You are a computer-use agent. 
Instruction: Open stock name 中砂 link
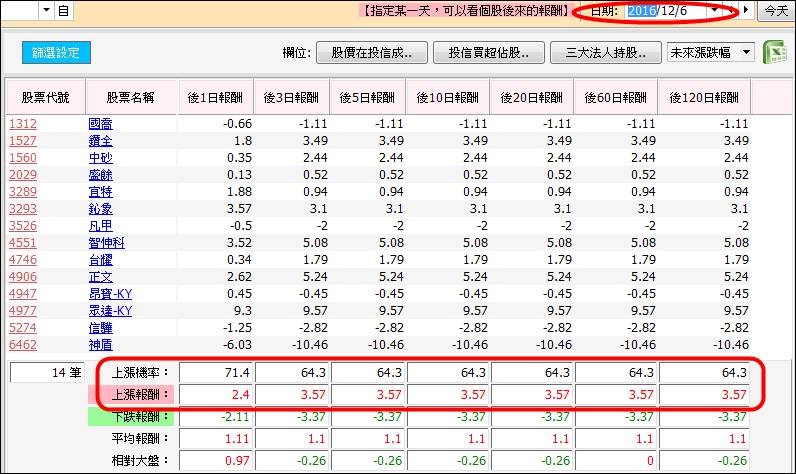[x=101, y=158]
